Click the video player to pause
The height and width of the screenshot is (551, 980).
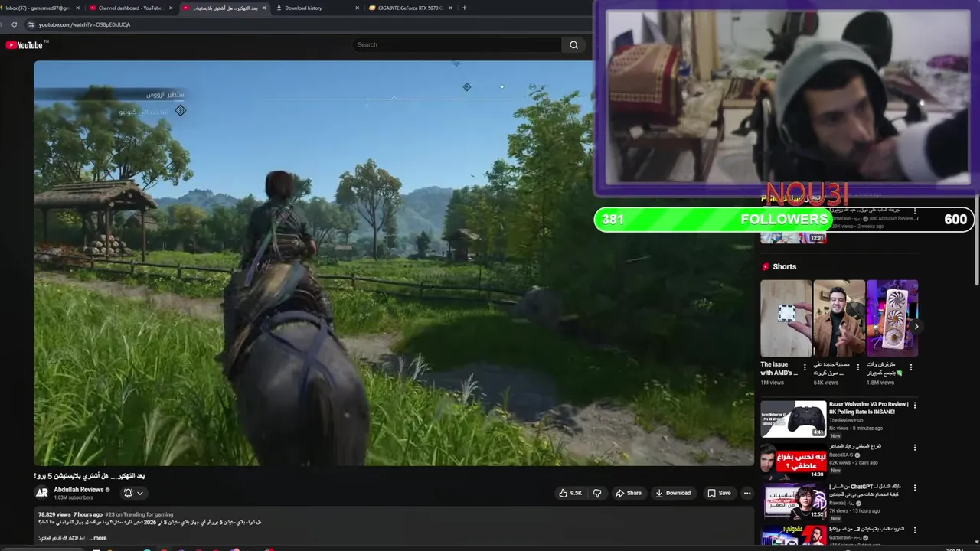tap(394, 263)
